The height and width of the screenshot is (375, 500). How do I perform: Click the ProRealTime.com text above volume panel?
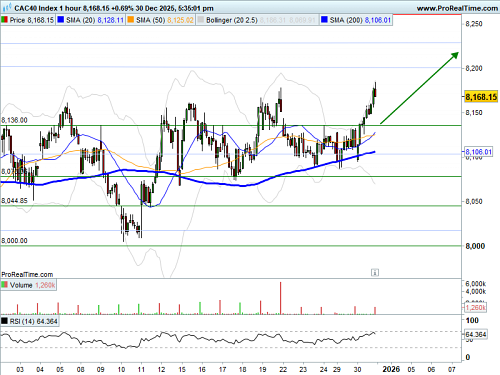click(27, 274)
